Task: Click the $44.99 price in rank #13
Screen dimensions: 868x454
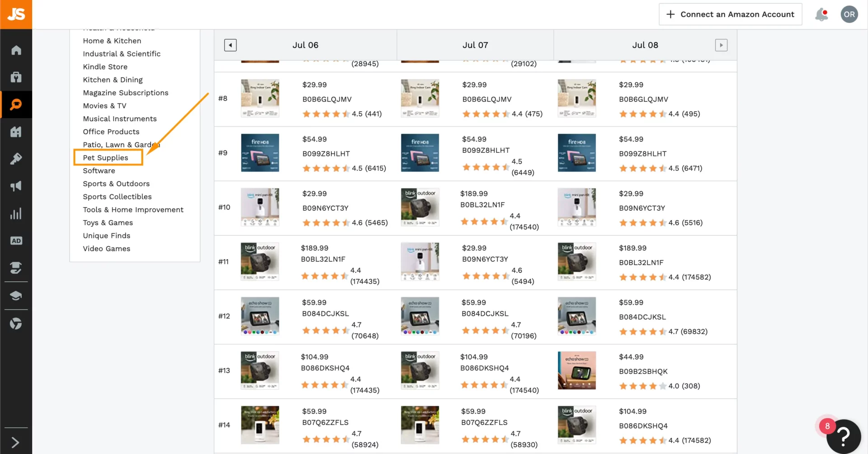Action: click(631, 357)
